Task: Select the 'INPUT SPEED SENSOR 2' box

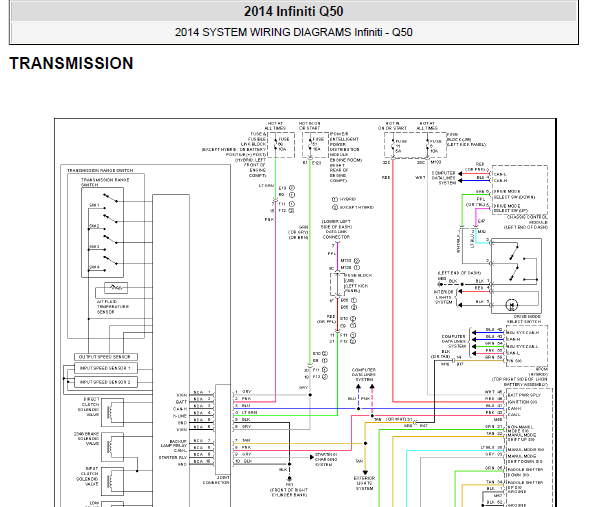Action: coord(105,382)
